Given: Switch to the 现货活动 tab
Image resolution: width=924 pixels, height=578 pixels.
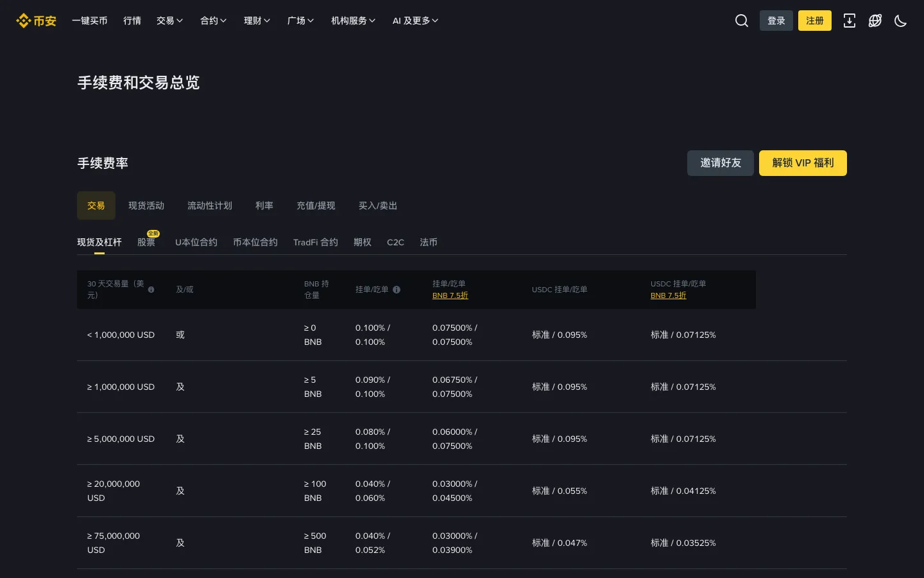Looking at the screenshot, I should (146, 206).
